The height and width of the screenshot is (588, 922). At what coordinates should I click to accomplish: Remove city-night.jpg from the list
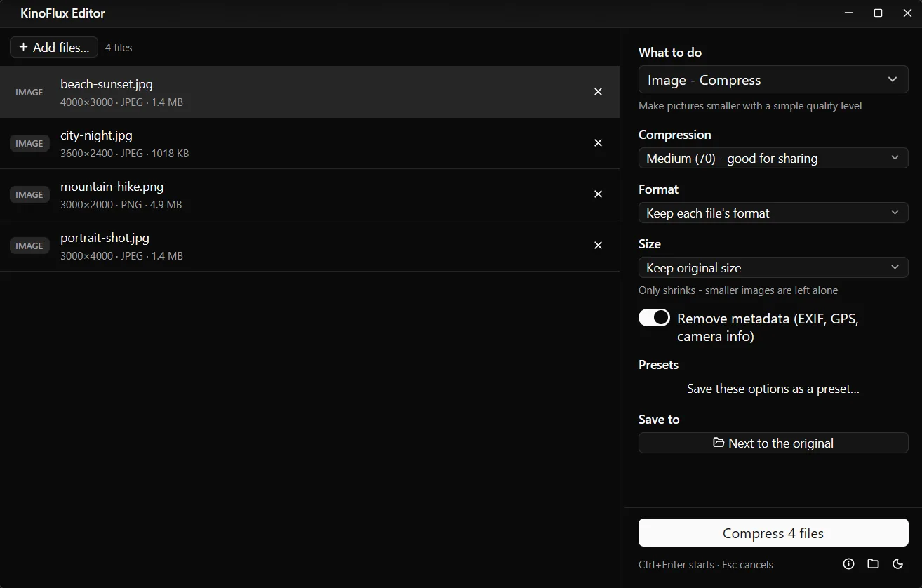click(598, 143)
